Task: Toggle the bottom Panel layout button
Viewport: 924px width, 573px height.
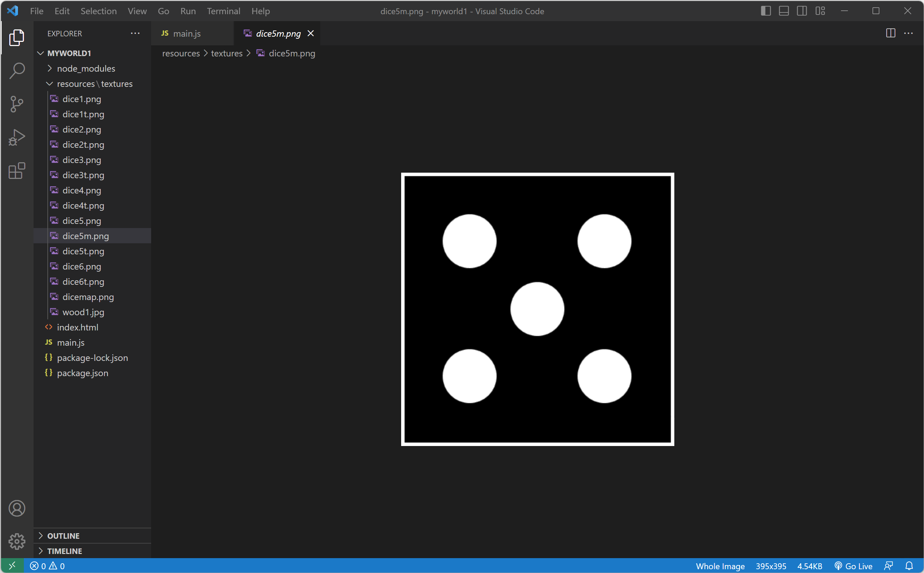Action: click(784, 11)
